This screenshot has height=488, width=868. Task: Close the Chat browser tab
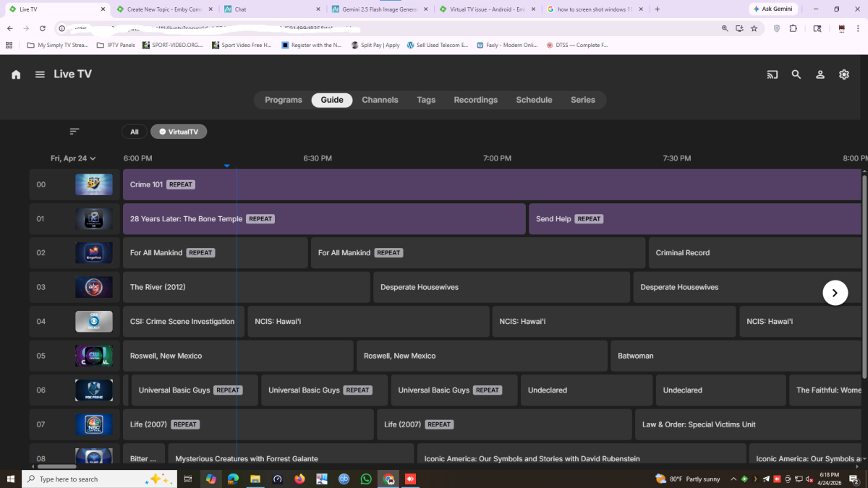tap(318, 9)
